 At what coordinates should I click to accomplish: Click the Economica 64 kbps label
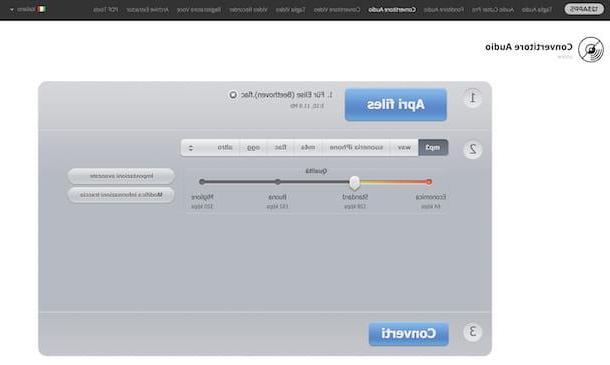[x=431, y=201]
